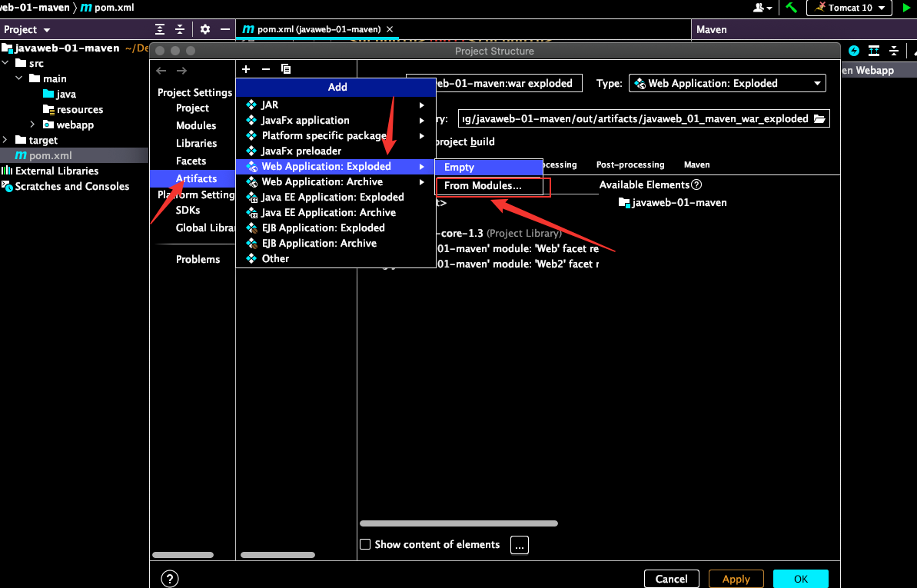Image resolution: width=917 pixels, height=588 pixels.
Task: Click the webapp folder icon
Action: (x=48, y=125)
